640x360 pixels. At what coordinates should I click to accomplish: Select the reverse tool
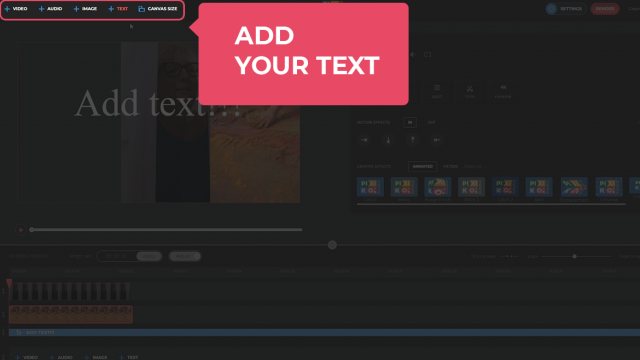[503, 91]
